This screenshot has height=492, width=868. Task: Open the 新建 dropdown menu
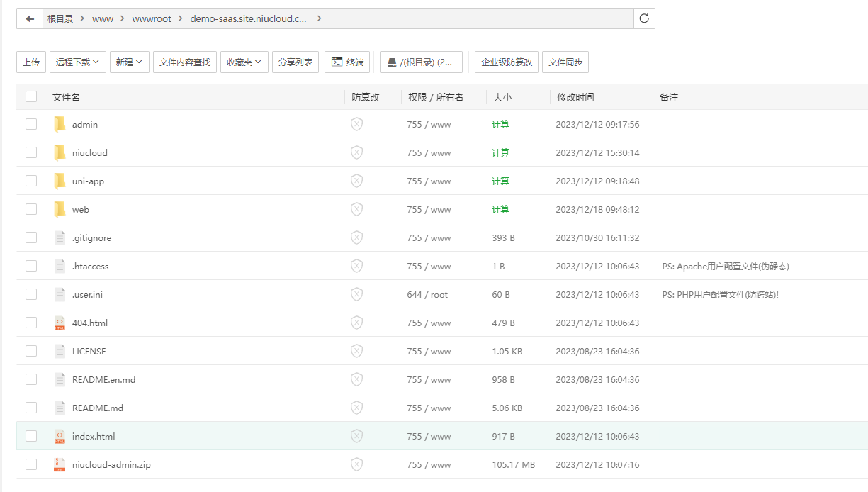point(129,62)
